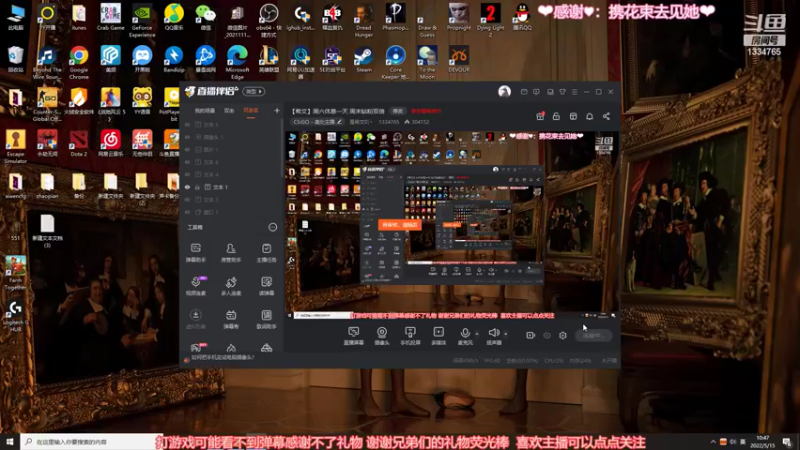Open the 弹幕助手 tool in the toolbox
Viewport: 800px width, 450px height.
195,253
